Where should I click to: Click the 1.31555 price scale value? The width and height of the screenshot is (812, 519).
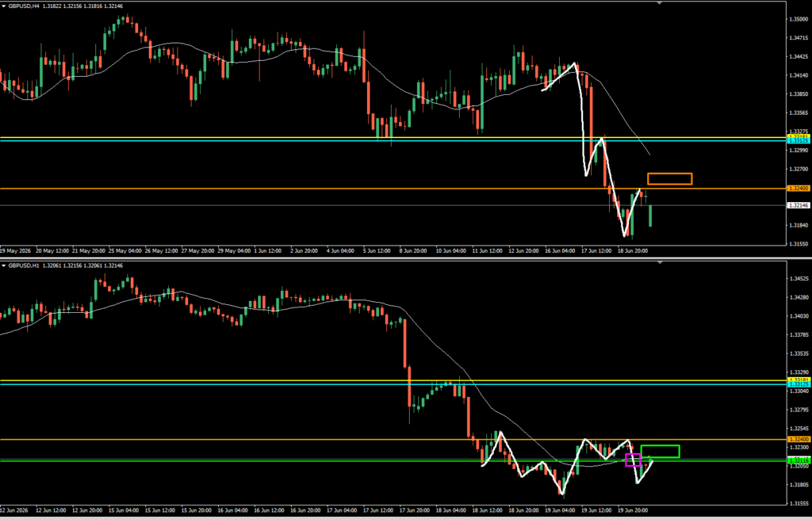pyautogui.click(x=798, y=503)
